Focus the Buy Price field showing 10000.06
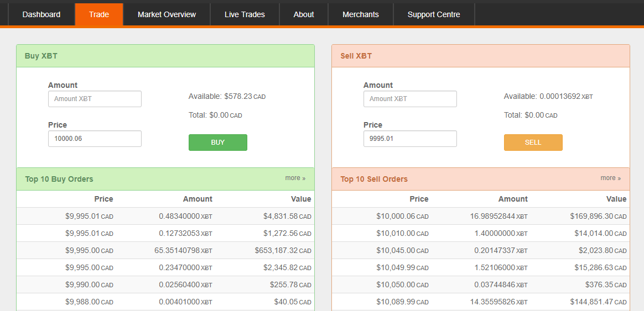 click(x=95, y=139)
